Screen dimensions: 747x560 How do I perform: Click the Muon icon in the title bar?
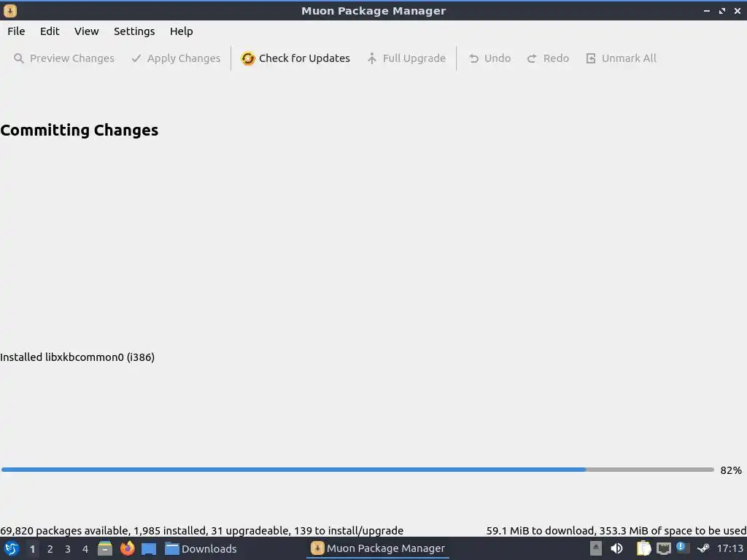[x=9, y=10]
